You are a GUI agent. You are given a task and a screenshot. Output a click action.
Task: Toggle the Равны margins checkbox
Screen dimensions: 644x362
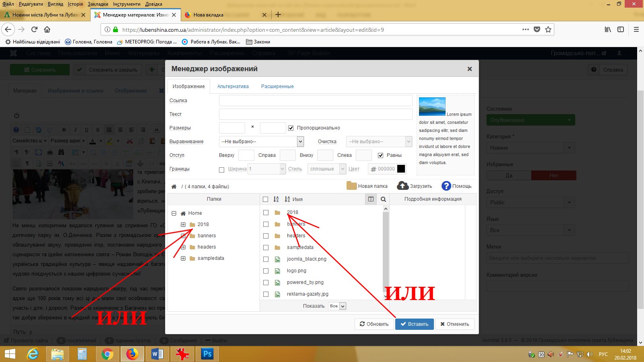[x=380, y=155]
